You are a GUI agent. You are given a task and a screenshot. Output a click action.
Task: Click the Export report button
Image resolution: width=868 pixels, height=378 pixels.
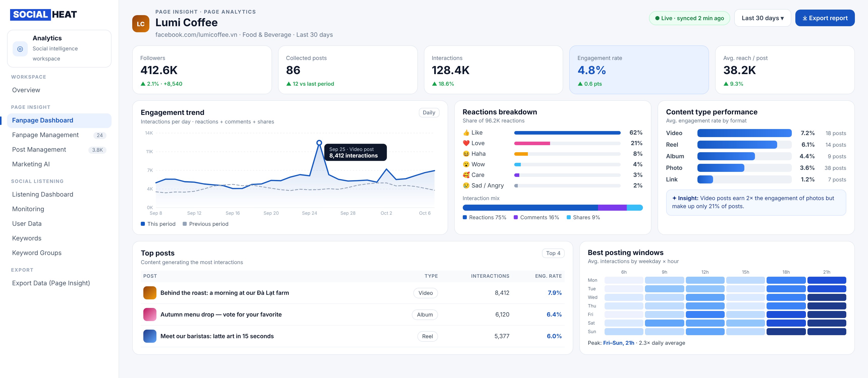point(825,18)
